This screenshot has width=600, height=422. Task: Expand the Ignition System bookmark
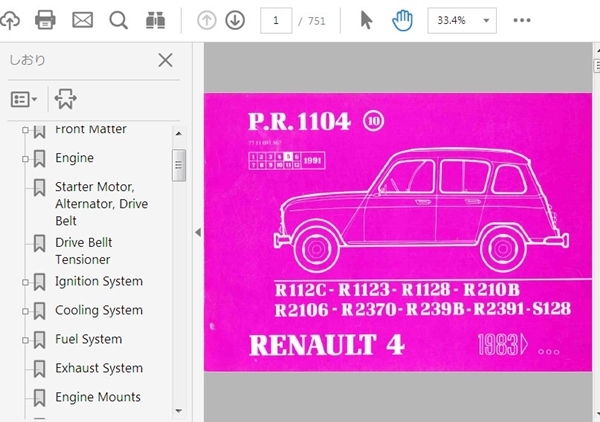tap(25, 282)
